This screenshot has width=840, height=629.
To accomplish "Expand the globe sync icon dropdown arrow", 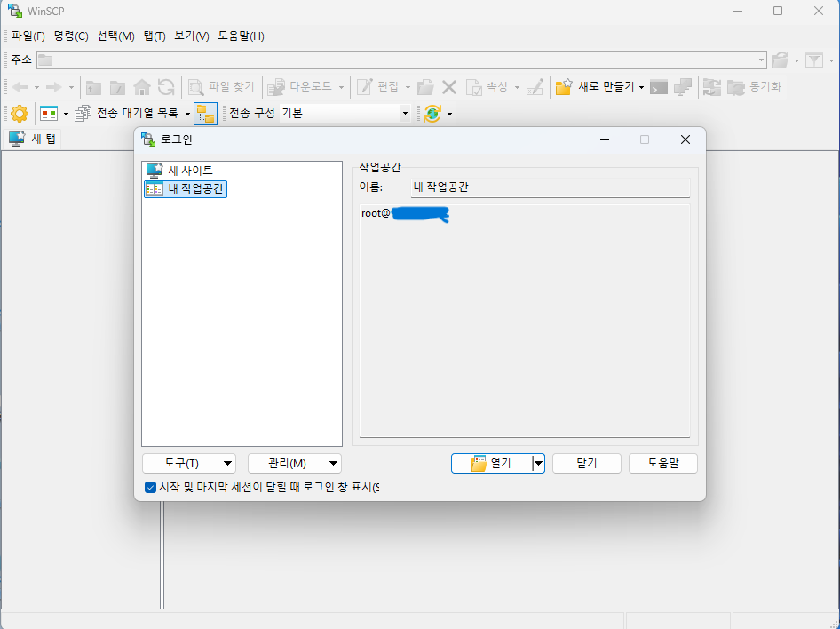I will (449, 114).
